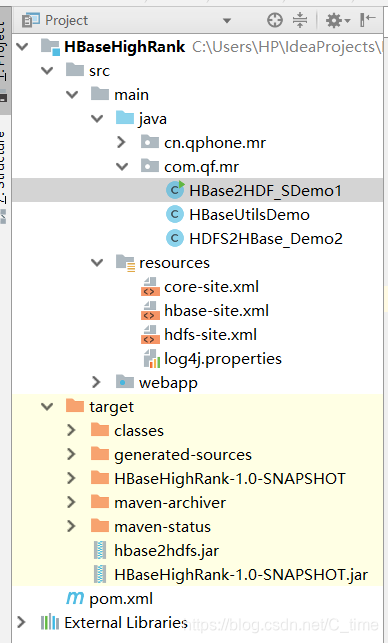This screenshot has width=388, height=643.
Task: Click the HBaseHighRank module icon
Action: coord(50,47)
